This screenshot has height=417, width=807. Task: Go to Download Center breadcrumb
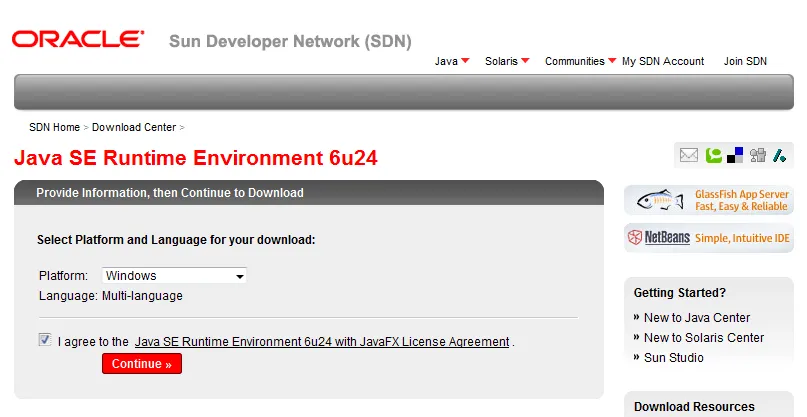click(134, 127)
